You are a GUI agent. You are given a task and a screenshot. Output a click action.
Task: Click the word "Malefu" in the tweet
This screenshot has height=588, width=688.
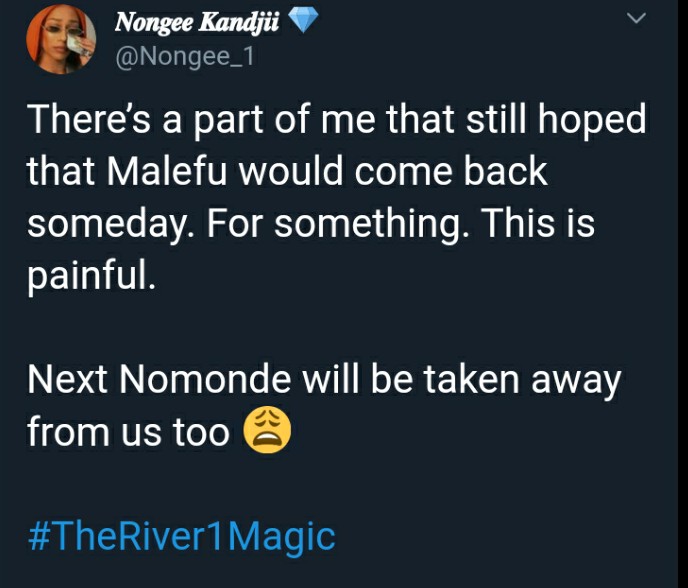pyautogui.click(x=167, y=171)
